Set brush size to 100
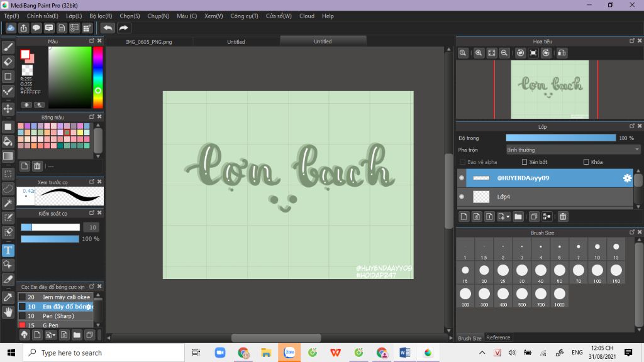This screenshot has width=644, height=362. click(x=597, y=273)
